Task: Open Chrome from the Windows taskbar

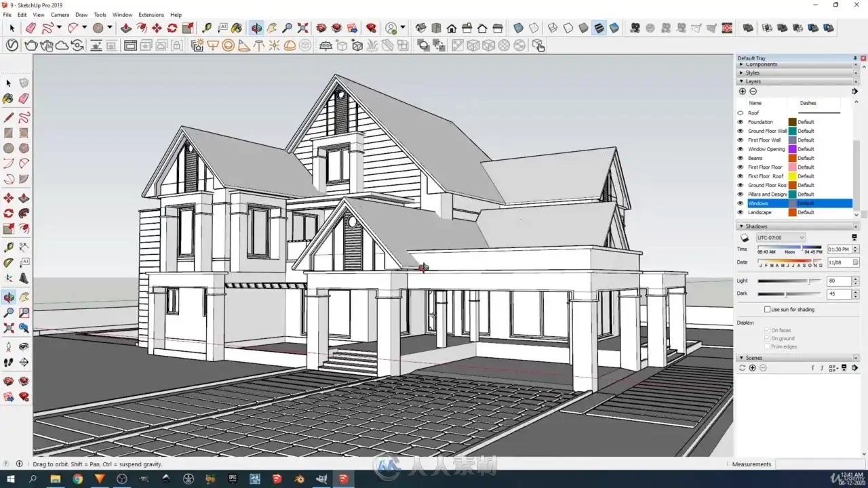Action: (x=77, y=479)
